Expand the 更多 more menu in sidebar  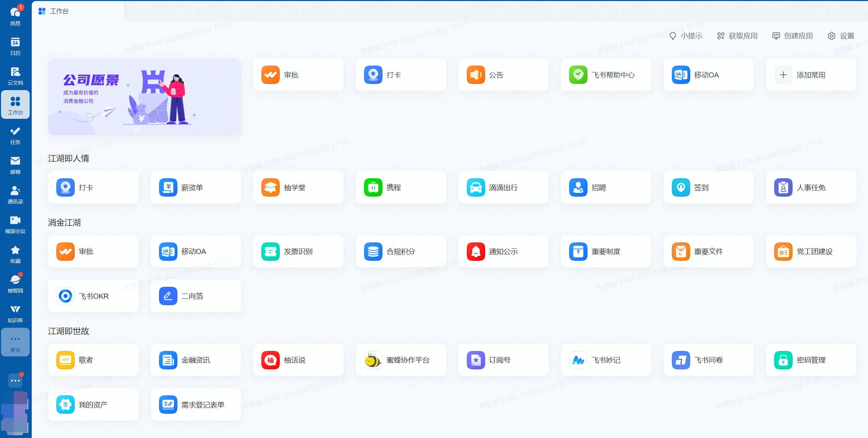[x=15, y=342]
